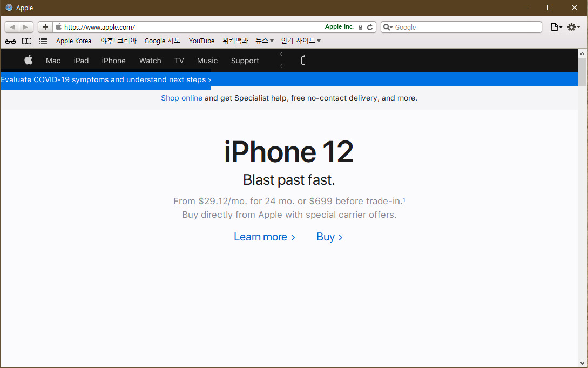Click the lock security icon in address bar
The image size is (588, 368).
tap(360, 28)
